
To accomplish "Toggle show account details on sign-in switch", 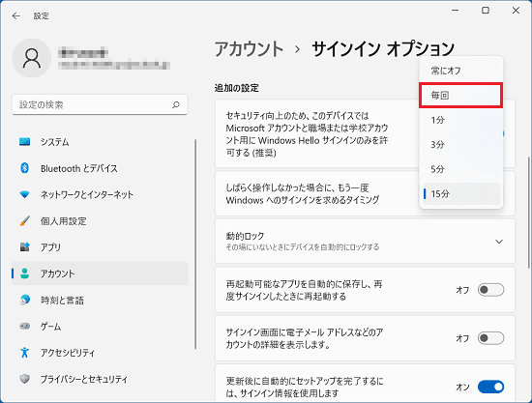I will 490,338.
